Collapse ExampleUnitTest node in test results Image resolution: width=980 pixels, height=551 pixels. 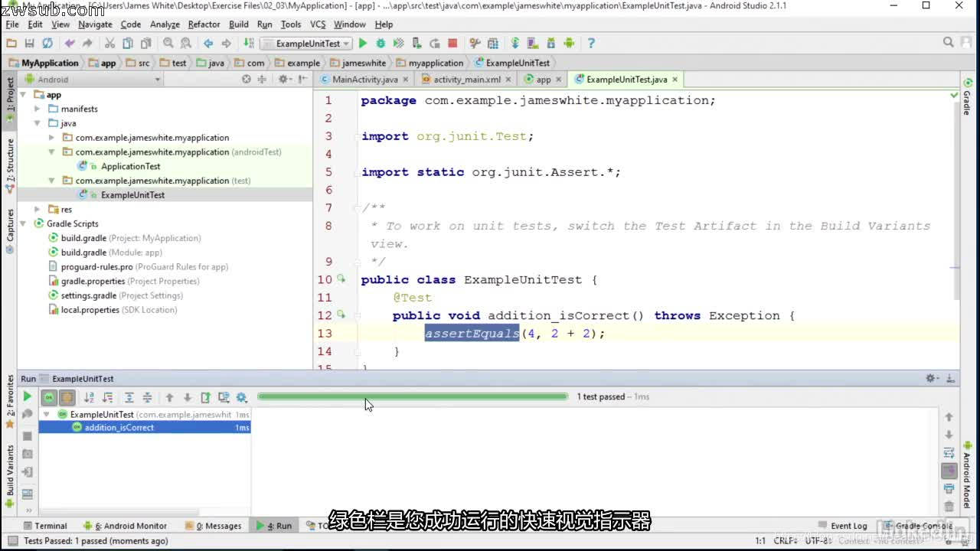47,414
